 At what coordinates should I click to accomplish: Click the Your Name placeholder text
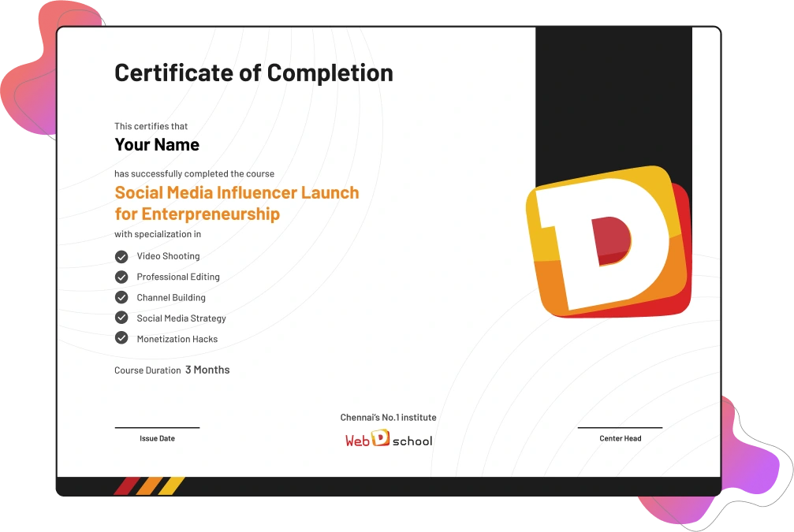(157, 145)
